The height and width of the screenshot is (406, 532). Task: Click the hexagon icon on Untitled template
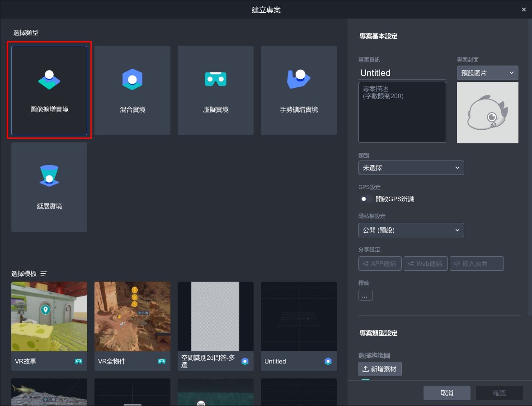pyautogui.click(x=328, y=361)
